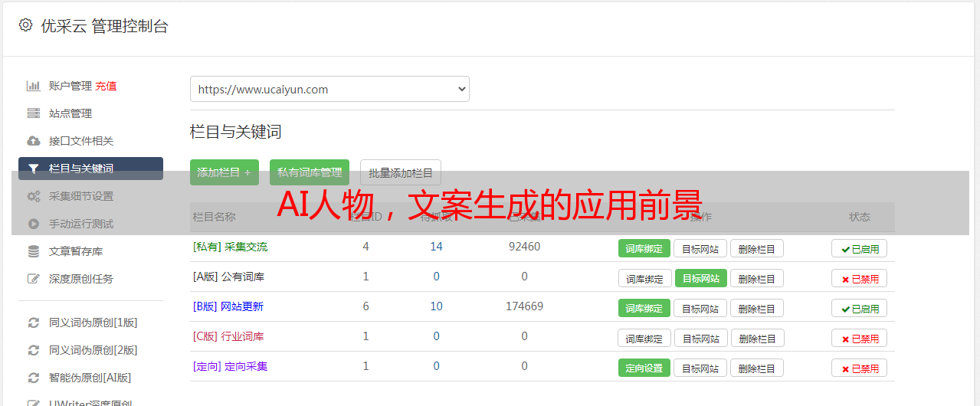This screenshot has width=980, height=406.
Task: Click the filter icon for 栏目与关键词
Action: click(34, 169)
